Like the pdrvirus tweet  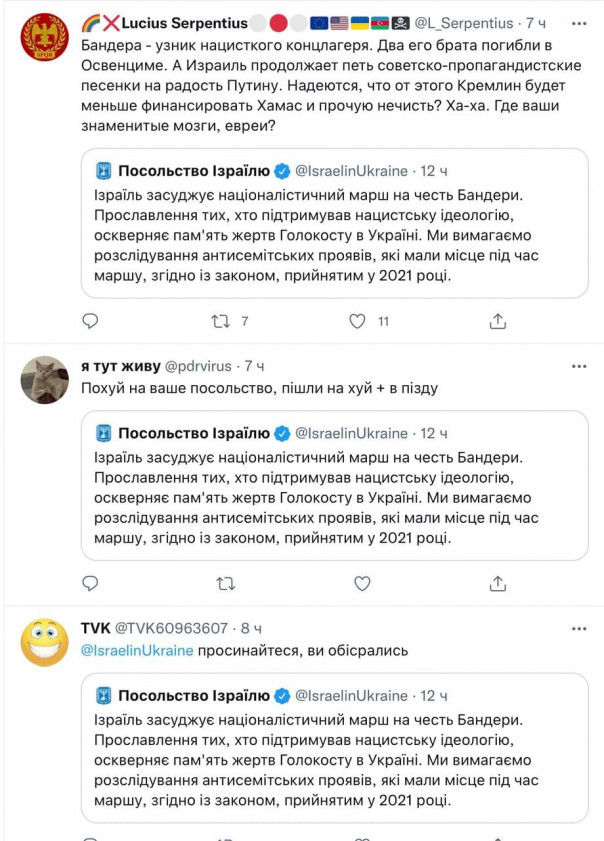(x=362, y=583)
